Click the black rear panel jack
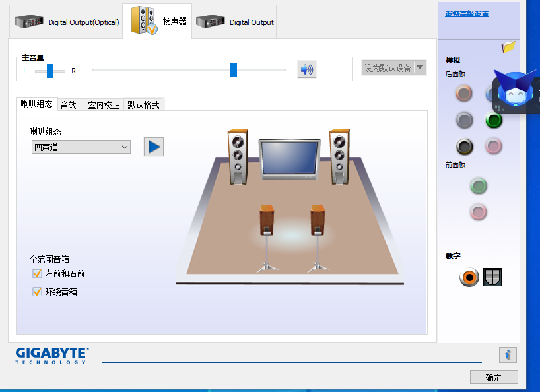Image resolution: width=540 pixels, height=392 pixels. click(464, 147)
